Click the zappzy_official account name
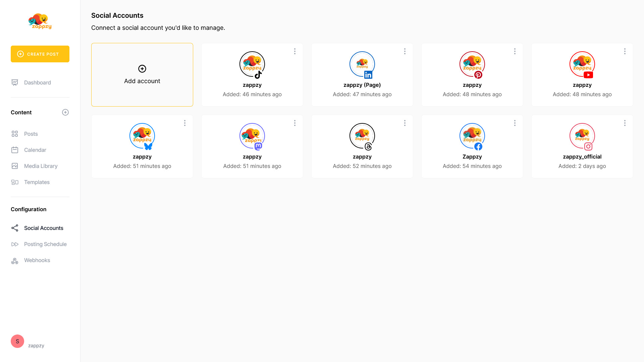Viewport: 644px width, 362px height. tap(582, 157)
